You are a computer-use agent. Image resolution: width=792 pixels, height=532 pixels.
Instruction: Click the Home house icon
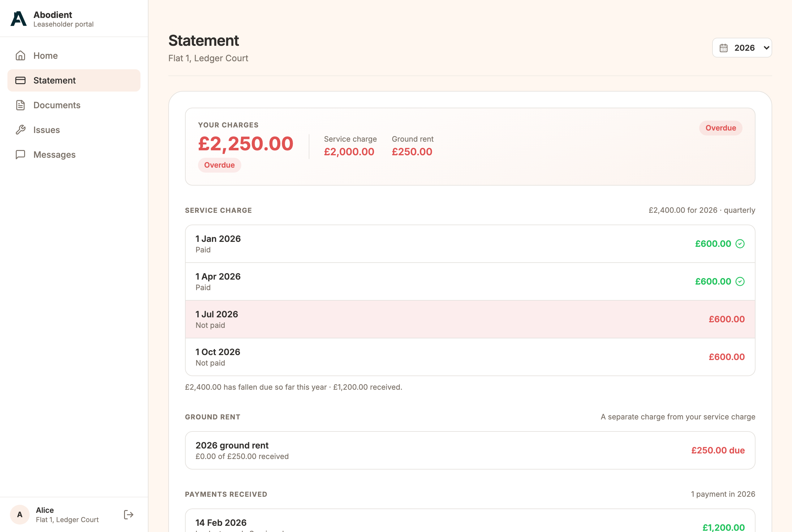[x=20, y=56]
